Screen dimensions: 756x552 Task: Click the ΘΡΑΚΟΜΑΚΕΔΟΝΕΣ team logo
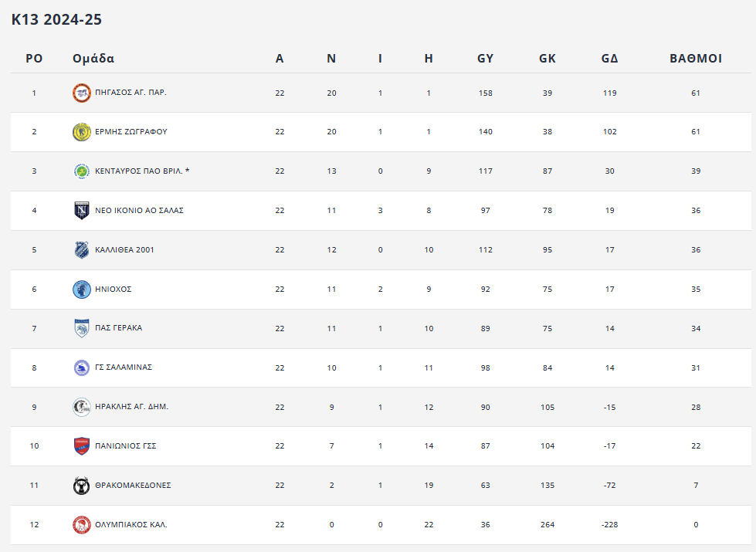tap(81, 486)
